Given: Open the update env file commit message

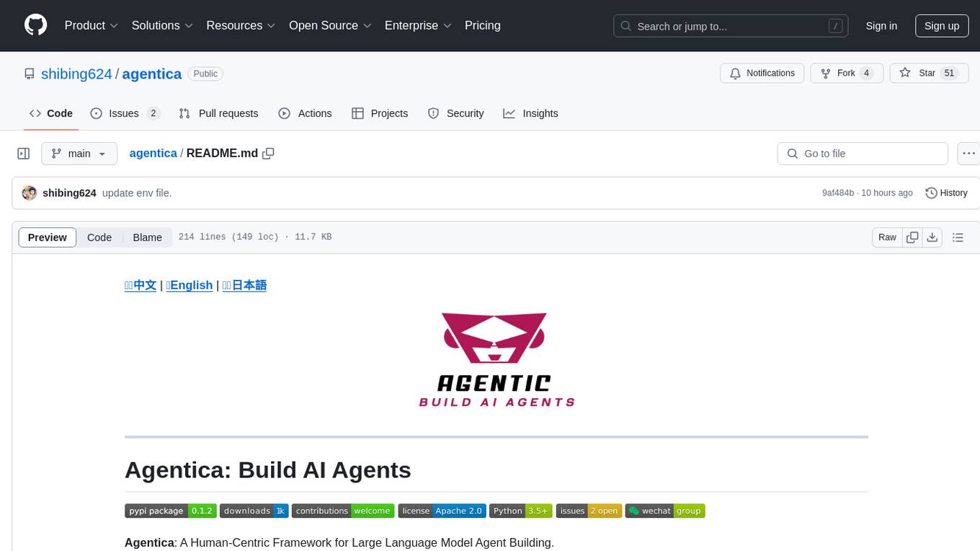Looking at the screenshot, I should 137,193.
